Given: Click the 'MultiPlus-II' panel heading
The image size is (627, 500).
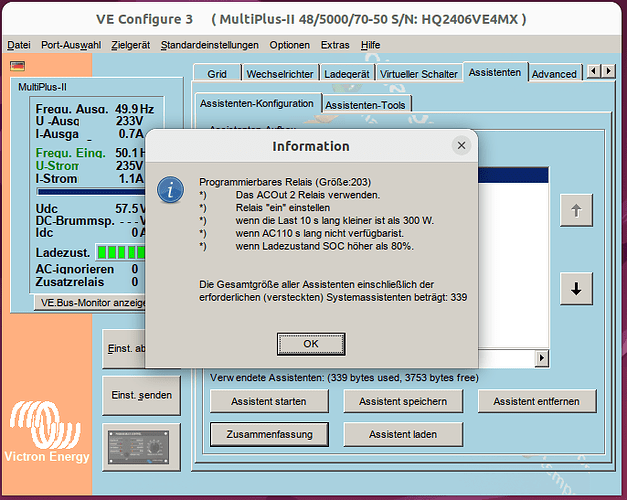Looking at the screenshot, I should coord(42,87).
